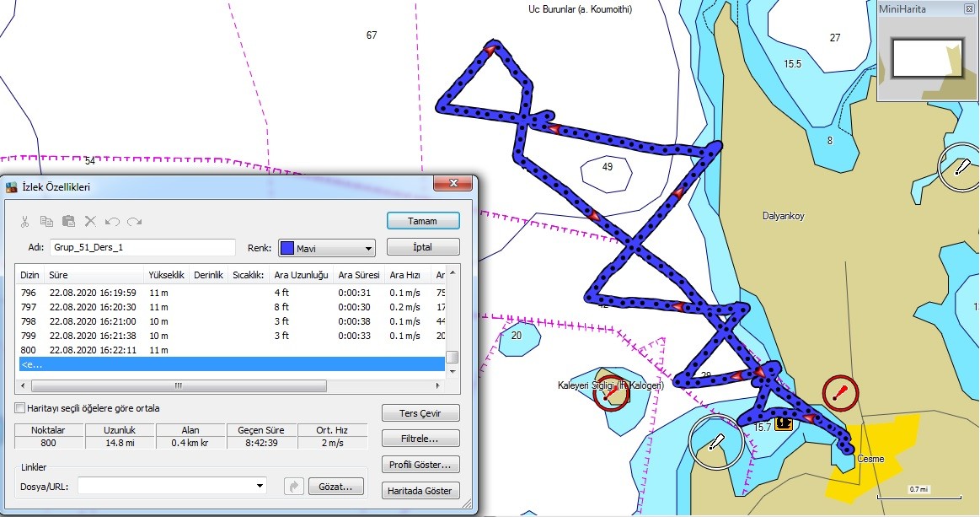Browse for a file with Gözat...
The width and height of the screenshot is (980, 517).
point(335,487)
